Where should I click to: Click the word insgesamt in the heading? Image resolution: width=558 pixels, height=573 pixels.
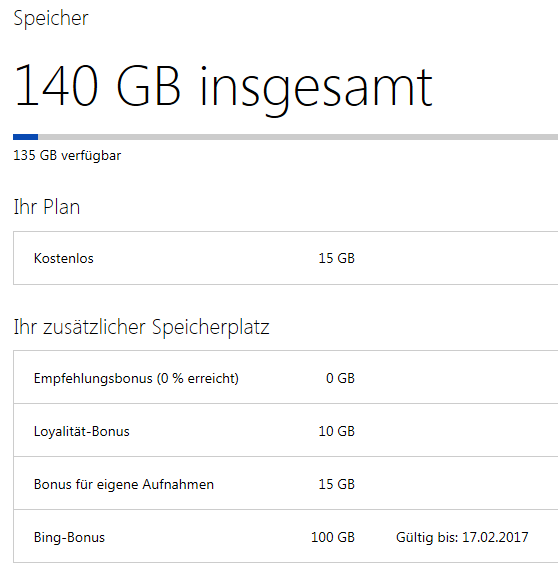coord(316,90)
